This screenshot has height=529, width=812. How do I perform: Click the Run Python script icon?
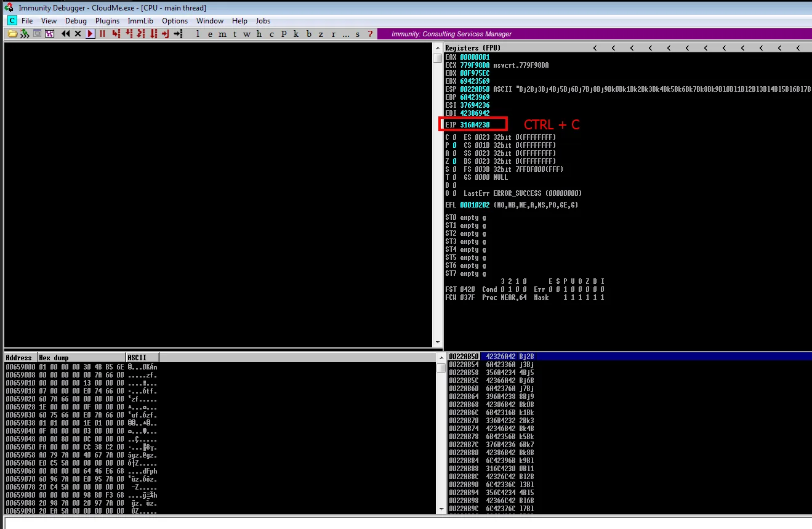(x=25, y=34)
